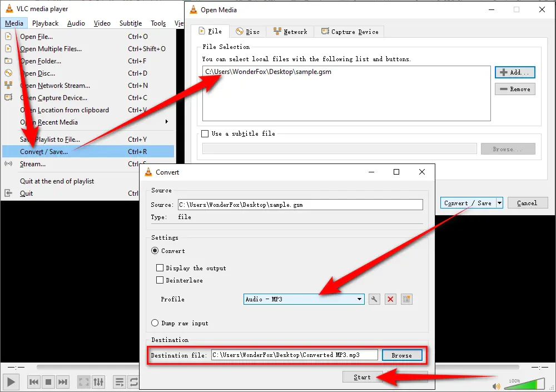The width and height of the screenshot is (556, 392).
Task: Open the Media menu
Action: click(x=14, y=23)
